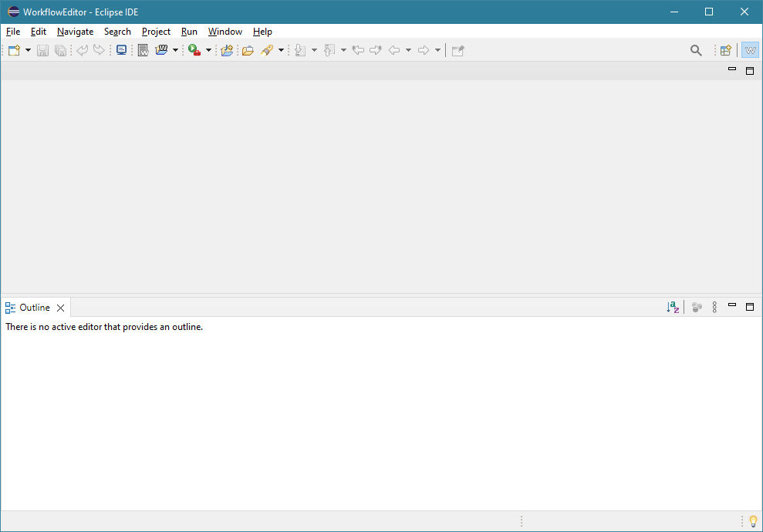Image resolution: width=763 pixels, height=532 pixels.
Task: Expand the dropdown next to the pen search icon
Action: click(281, 50)
